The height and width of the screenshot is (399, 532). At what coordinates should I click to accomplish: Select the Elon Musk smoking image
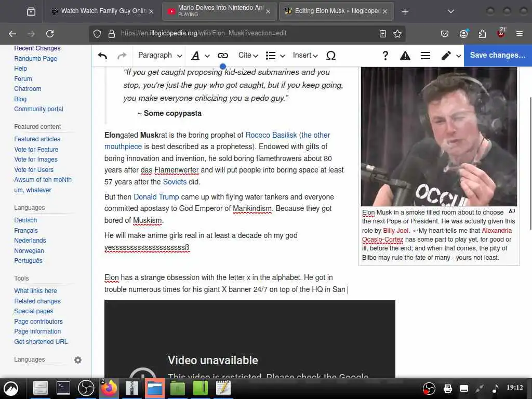[438, 137]
